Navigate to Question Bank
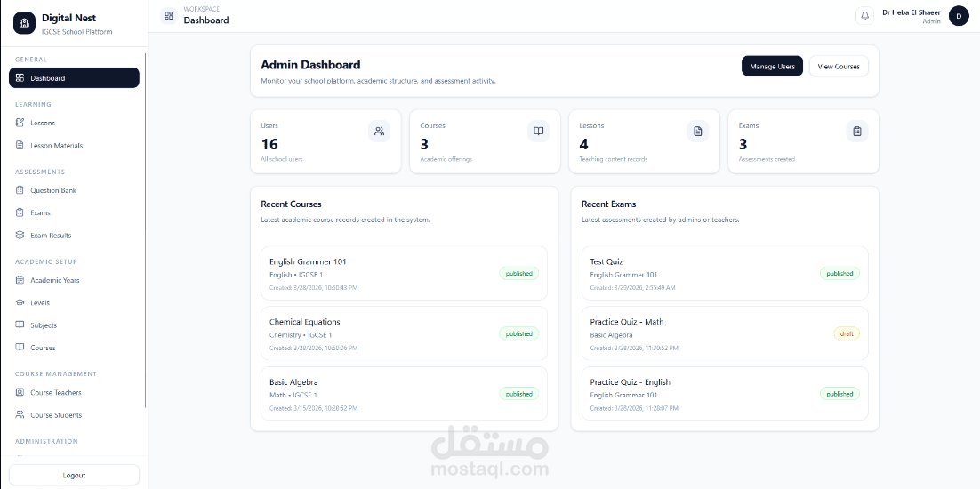Screen dimensions: 980x489 tap(74, 190)
